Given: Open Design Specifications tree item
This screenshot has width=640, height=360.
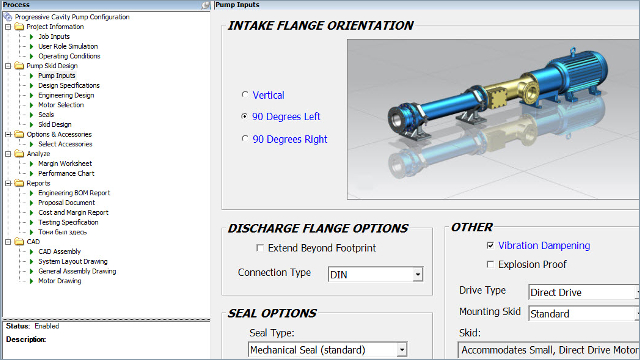Looking at the screenshot, I should tap(69, 86).
